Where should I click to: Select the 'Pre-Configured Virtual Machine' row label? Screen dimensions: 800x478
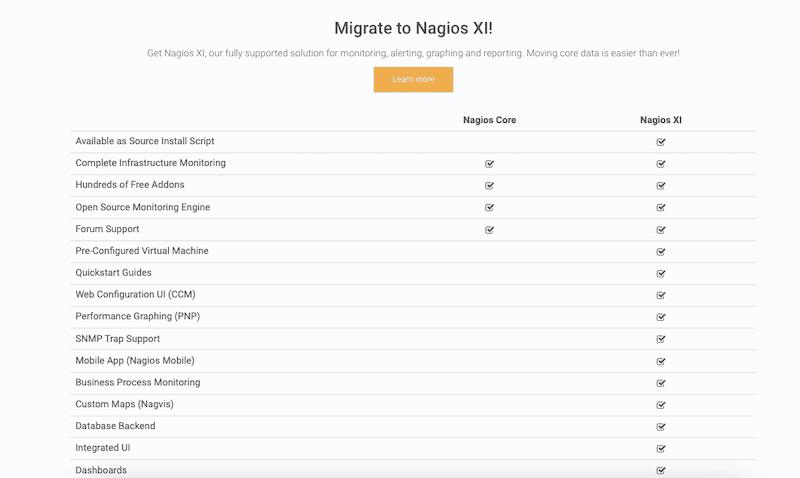coord(142,251)
